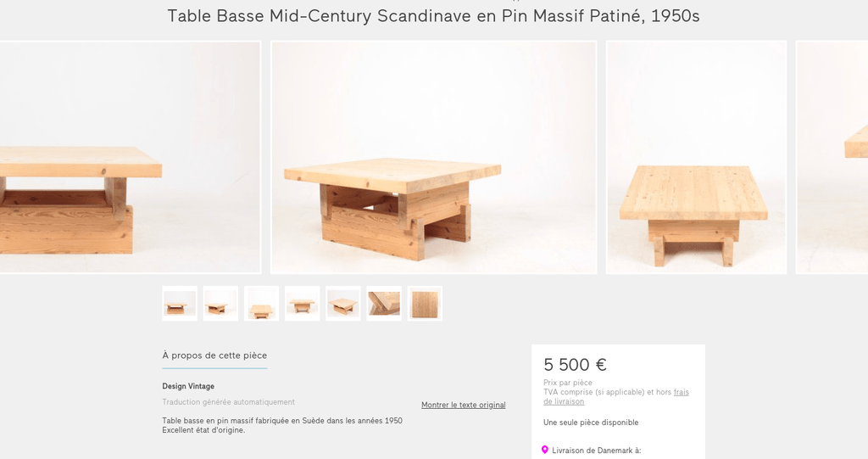Image resolution: width=868 pixels, height=459 pixels.
Task: Select the sixth thumbnail showing joint detail
Action: 384,303
